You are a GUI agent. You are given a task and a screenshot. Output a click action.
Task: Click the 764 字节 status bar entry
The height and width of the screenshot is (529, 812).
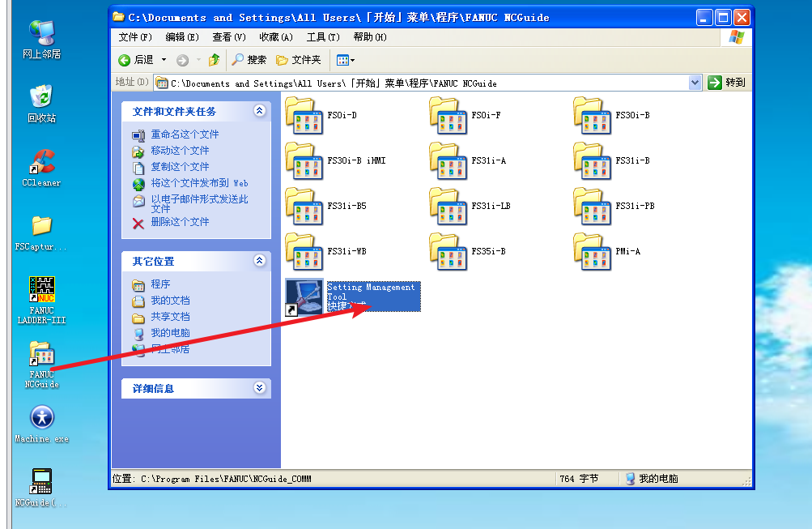tap(579, 479)
